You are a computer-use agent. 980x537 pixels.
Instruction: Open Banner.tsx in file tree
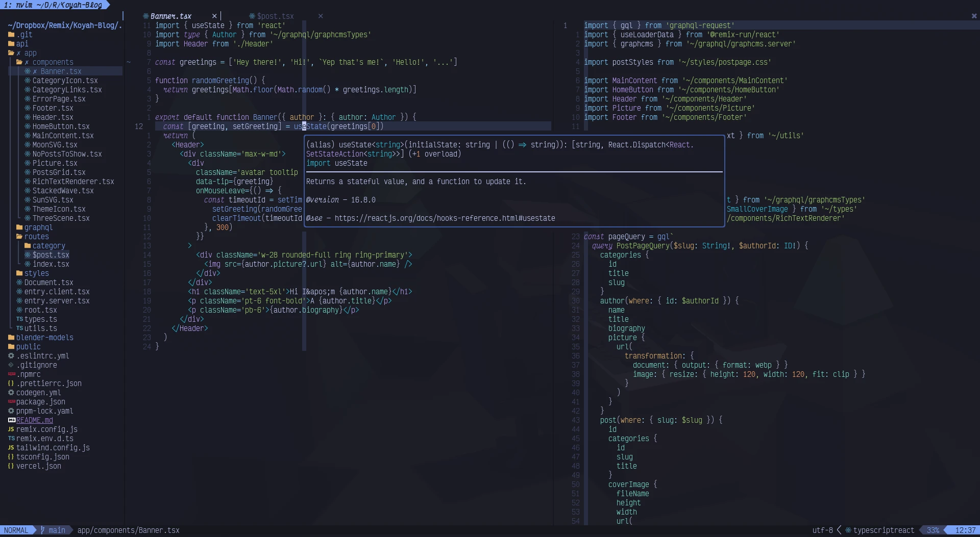pyautogui.click(x=61, y=71)
